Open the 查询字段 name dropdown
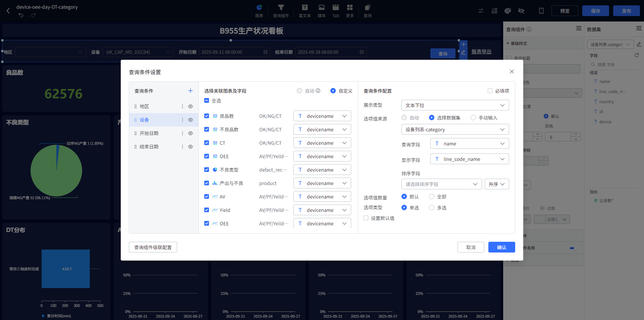This screenshot has width=644, height=320. pos(470,143)
